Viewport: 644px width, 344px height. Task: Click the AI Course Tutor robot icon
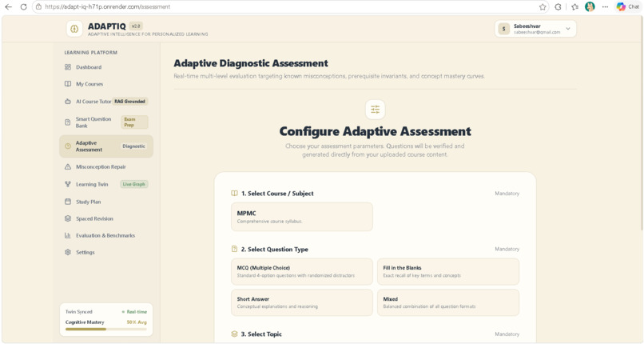pyautogui.click(x=68, y=101)
